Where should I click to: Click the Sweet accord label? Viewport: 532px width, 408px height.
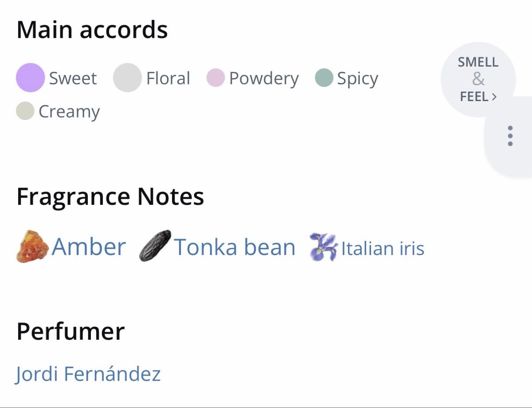point(73,78)
